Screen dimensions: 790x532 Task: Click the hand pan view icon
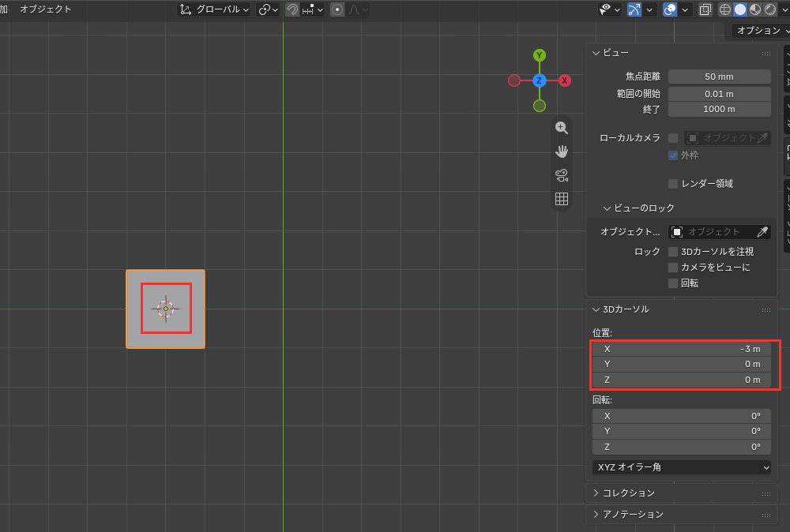click(561, 152)
